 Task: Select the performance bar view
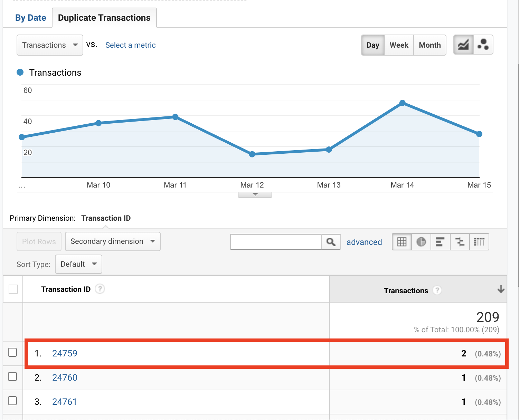(440, 242)
